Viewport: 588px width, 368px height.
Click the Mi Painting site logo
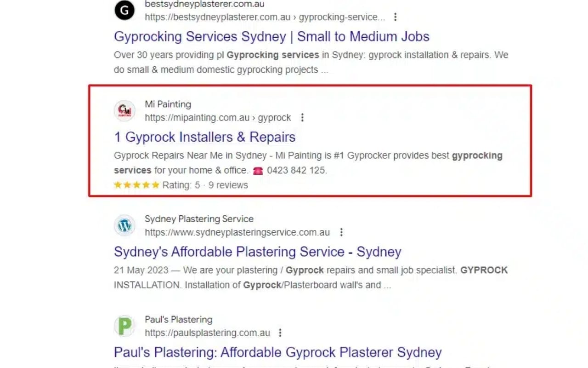(124, 111)
